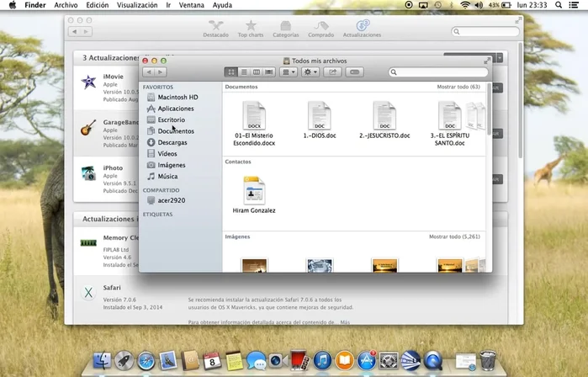Select the Hiram Gonzalez contact card
588x377 pixels.
[x=254, y=191]
